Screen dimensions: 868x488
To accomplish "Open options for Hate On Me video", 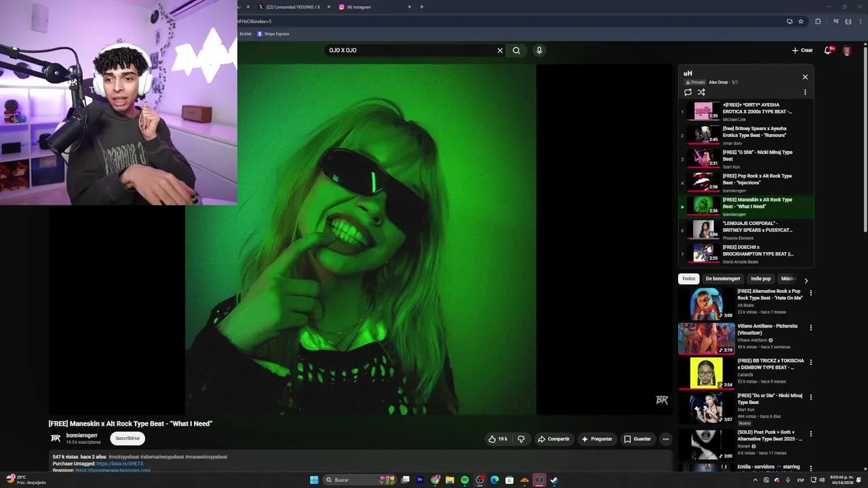I will tap(810, 293).
